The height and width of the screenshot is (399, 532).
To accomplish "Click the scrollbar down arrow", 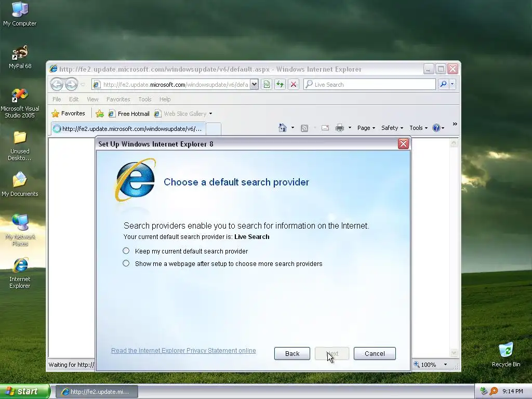I will click(454, 353).
